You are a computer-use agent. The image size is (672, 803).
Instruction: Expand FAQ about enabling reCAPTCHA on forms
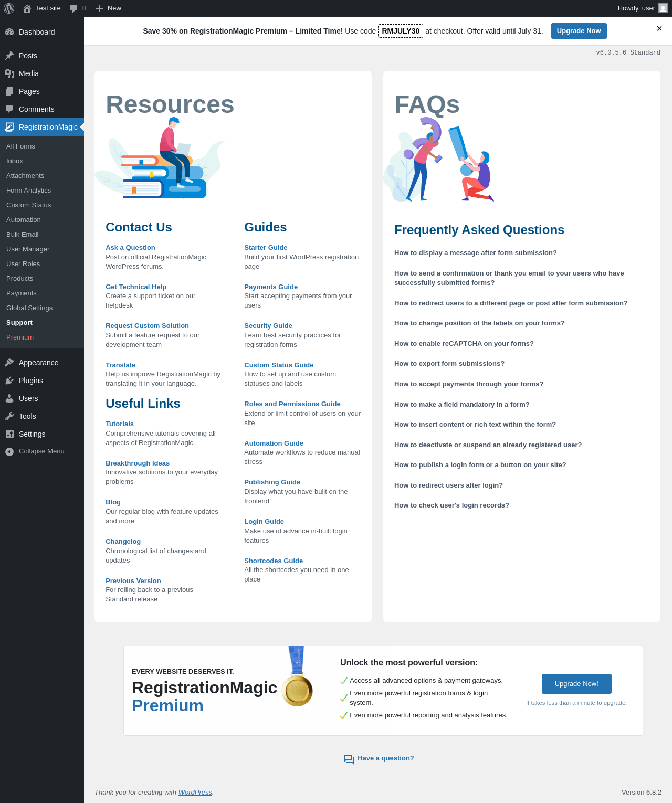click(464, 344)
